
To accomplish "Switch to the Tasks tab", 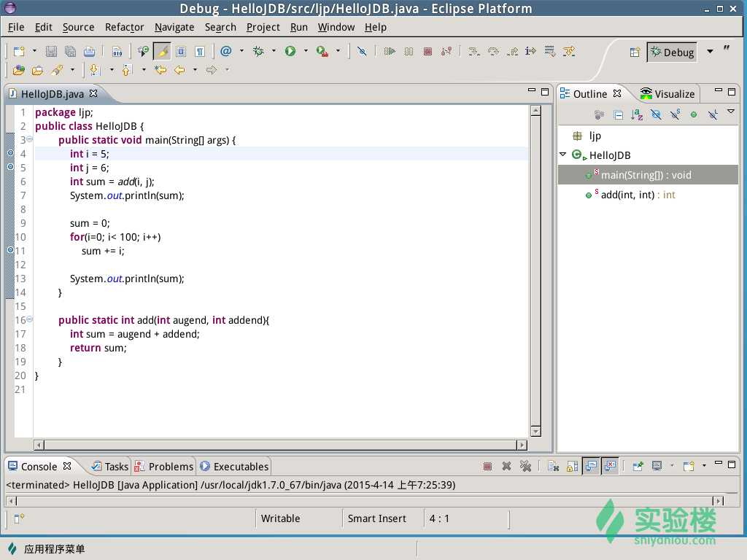I will [x=110, y=466].
